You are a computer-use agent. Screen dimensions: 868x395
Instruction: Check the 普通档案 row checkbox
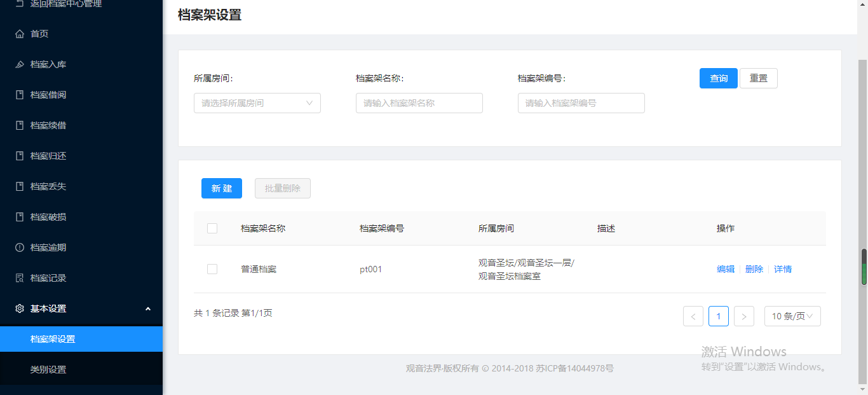pos(212,269)
